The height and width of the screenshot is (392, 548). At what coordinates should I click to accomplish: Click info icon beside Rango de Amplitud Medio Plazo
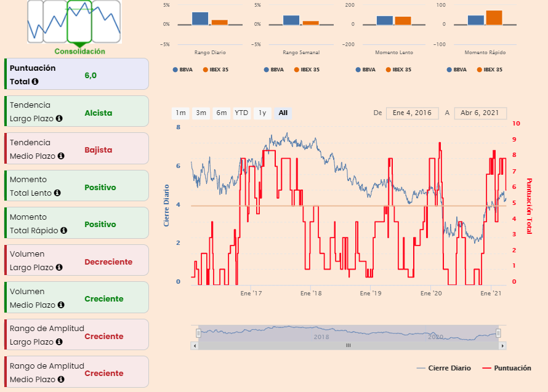61,379
